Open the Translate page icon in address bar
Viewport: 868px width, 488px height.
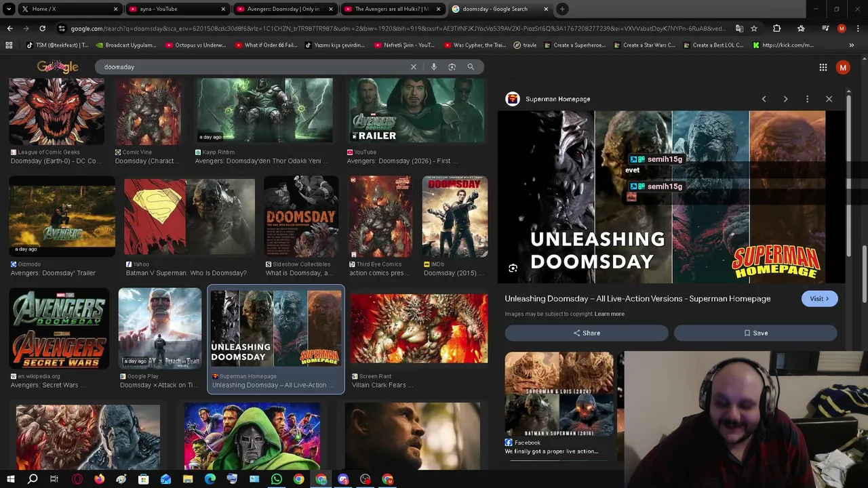point(739,28)
